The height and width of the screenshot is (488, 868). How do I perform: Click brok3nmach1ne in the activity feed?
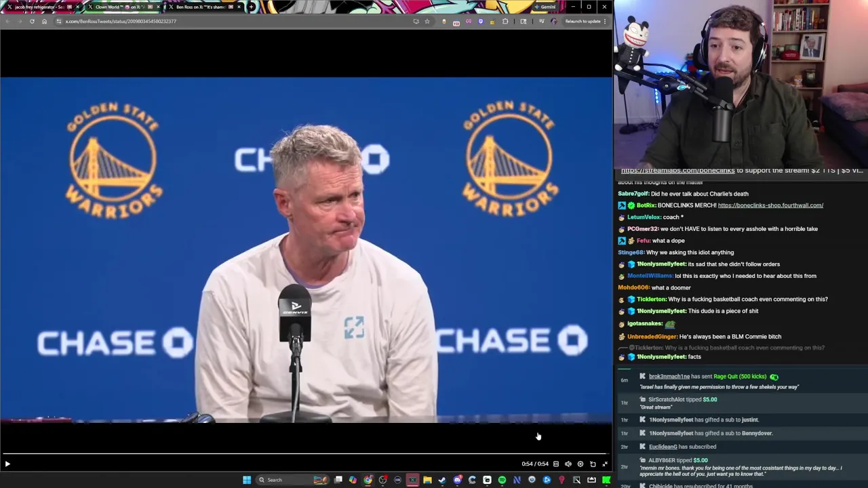click(669, 377)
